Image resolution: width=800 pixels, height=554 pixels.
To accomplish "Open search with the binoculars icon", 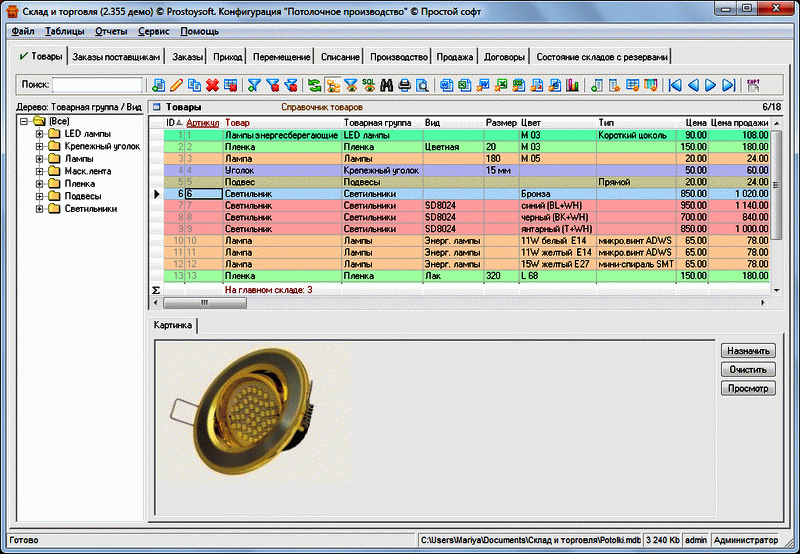I will (387, 85).
